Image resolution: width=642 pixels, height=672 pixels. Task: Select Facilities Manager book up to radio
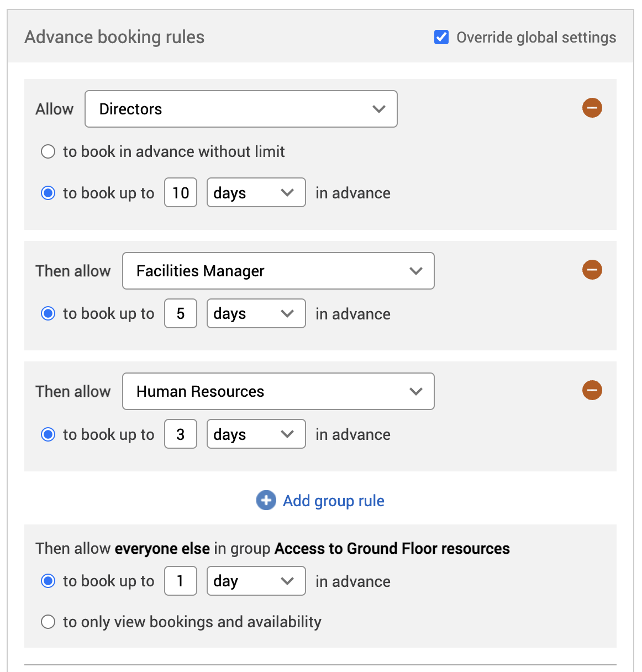coord(48,313)
